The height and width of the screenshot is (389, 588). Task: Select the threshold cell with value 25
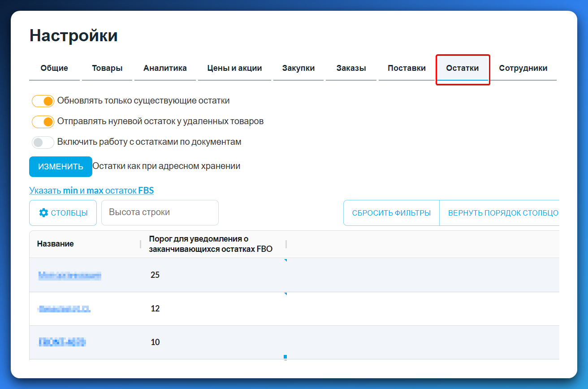155,275
